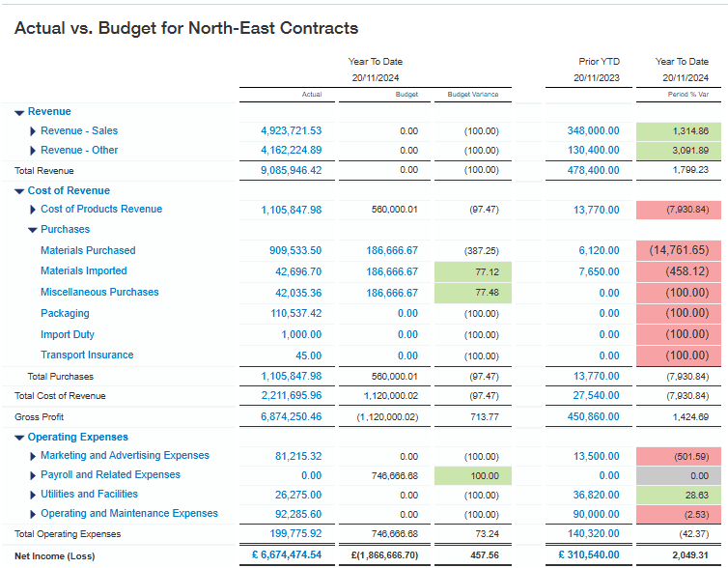
Task: Open the Packaging account link
Action: pos(65,314)
